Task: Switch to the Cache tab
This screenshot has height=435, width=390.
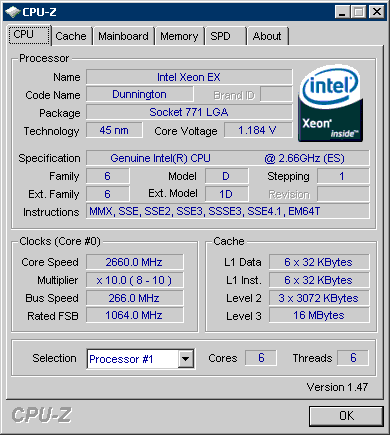Action: click(x=71, y=36)
